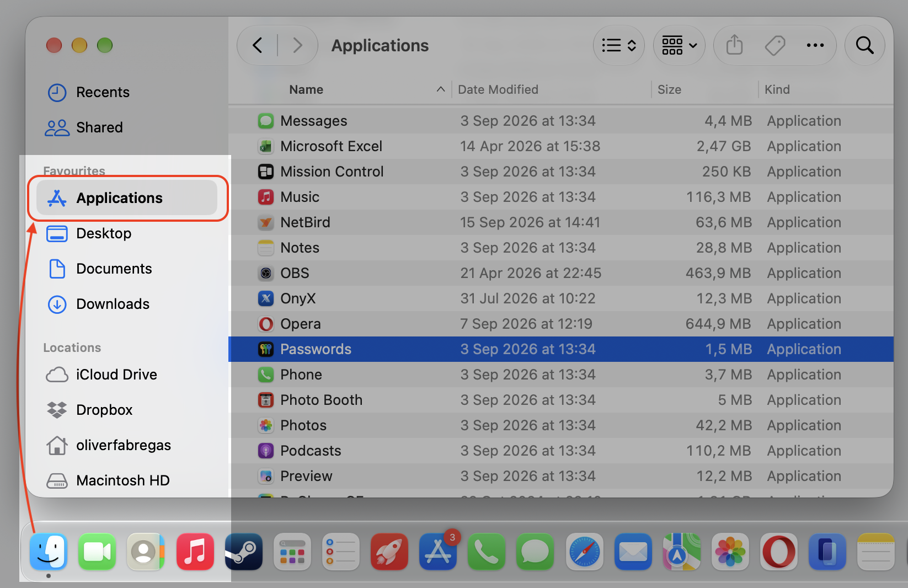The image size is (908, 588).
Task: Open Mail envelope icon in the Dock
Action: point(633,552)
